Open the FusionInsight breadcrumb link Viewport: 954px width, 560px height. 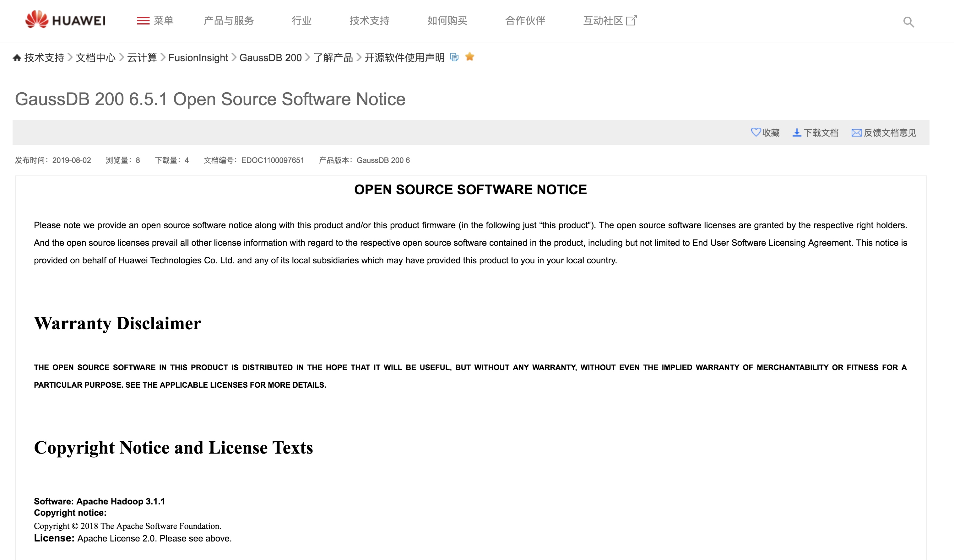198,58
